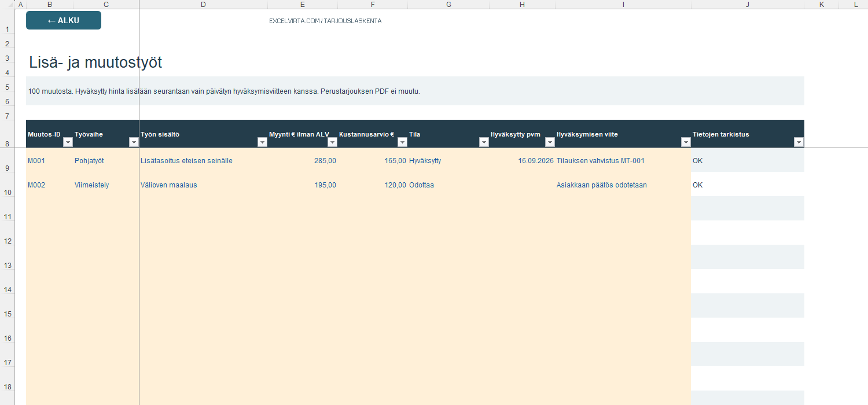Select 'Asiakkaan päätös odotetaan' cell

click(623, 185)
